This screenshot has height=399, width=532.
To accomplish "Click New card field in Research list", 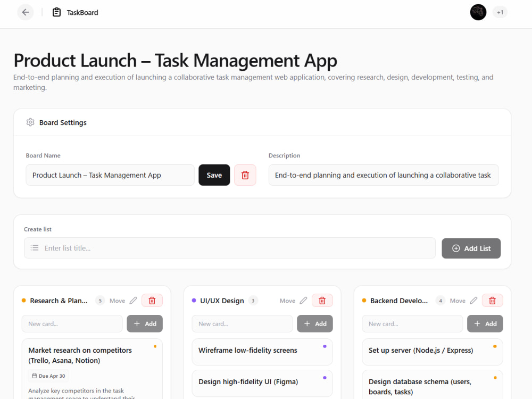I will tap(72, 323).
